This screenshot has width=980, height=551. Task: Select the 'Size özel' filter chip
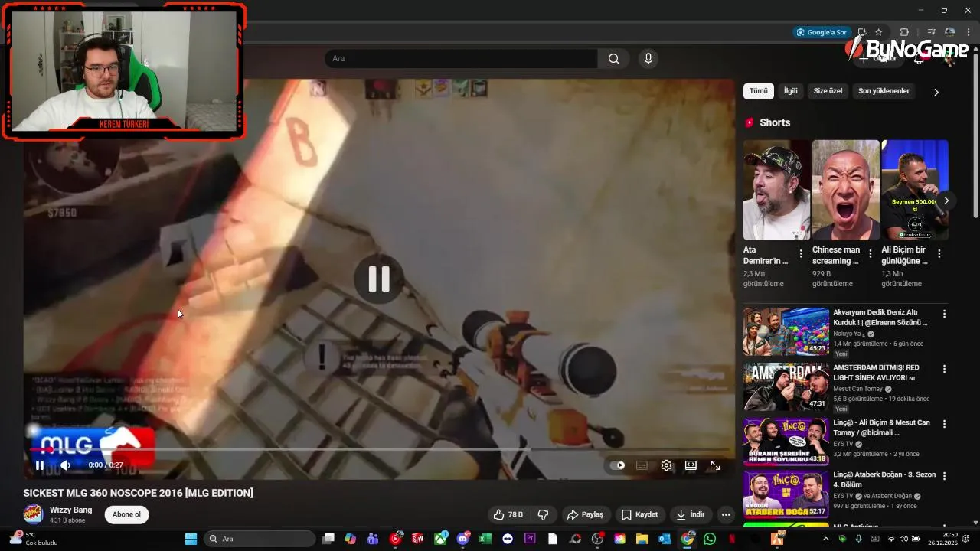828,91
